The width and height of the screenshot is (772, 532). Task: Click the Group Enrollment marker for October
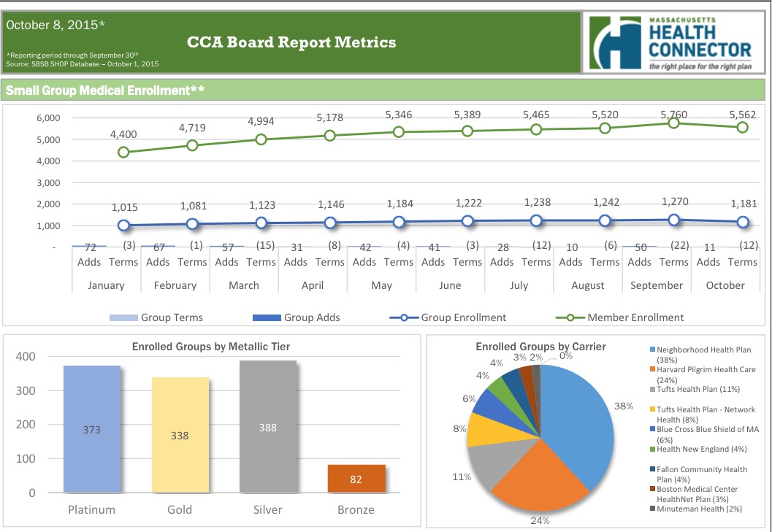click(743, 222)
